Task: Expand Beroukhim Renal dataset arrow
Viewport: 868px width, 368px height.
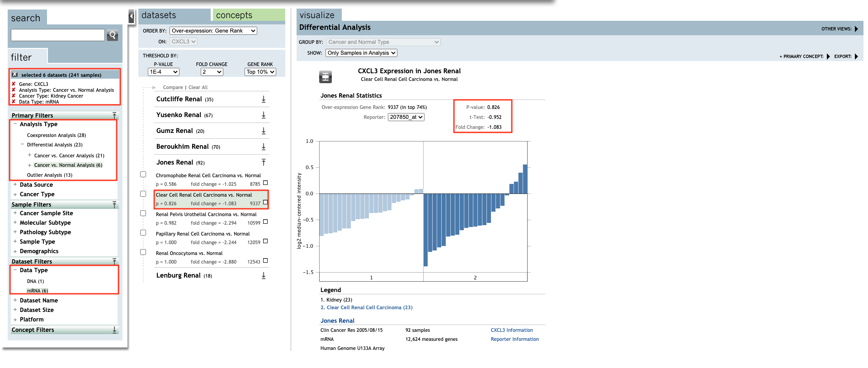Action: [x=264, y=146]
